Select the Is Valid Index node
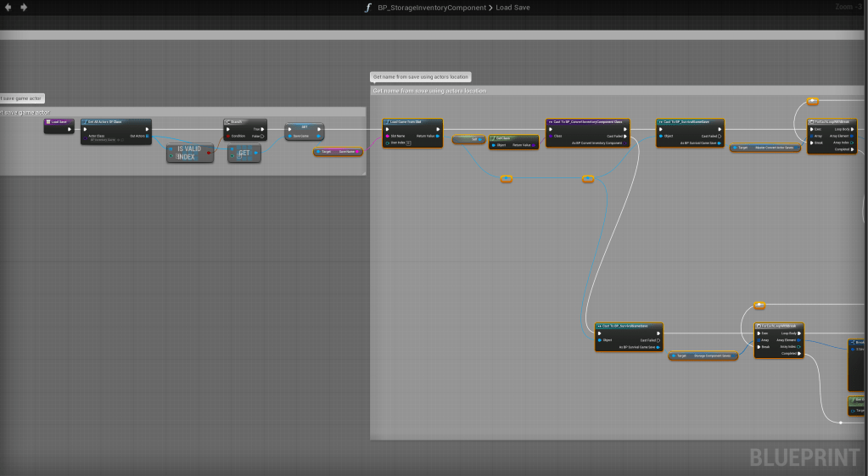868x476 pixels. [189, 153]
